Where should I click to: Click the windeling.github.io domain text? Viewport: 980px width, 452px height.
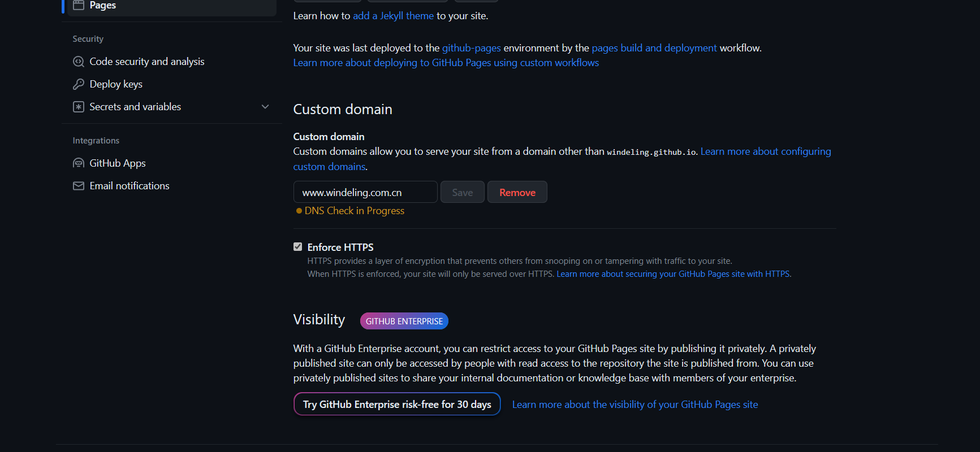pos(651,152)
